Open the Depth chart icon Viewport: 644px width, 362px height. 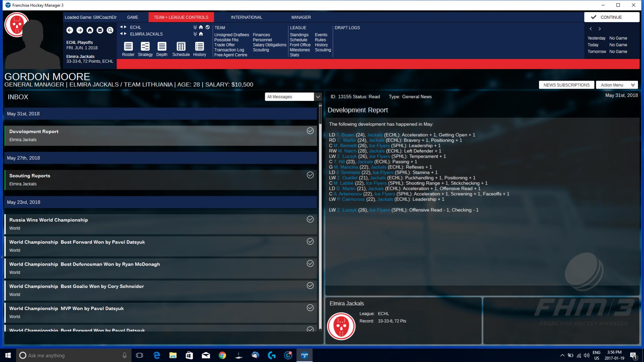tap(162, 49)
